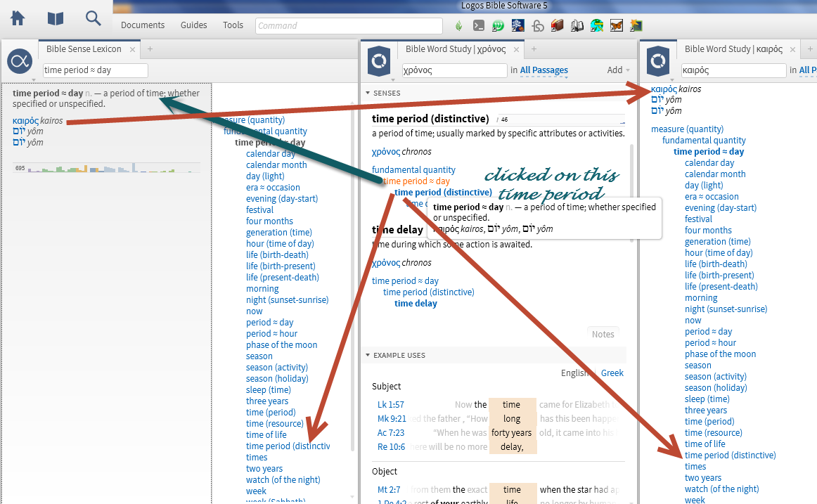Image resolution: width=817 pixels, height=504 pixels.
Task: Open Lk 1:57 reference link
Action: 391,405
